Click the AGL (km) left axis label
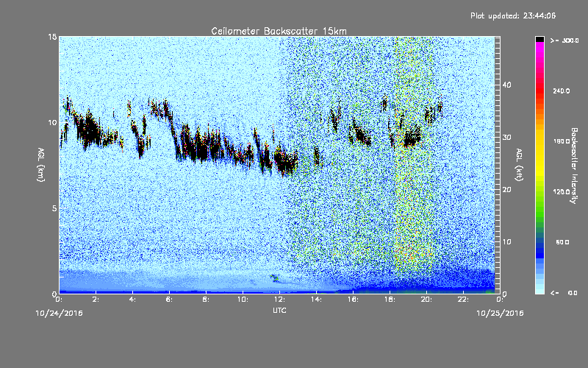 point(41,165)
